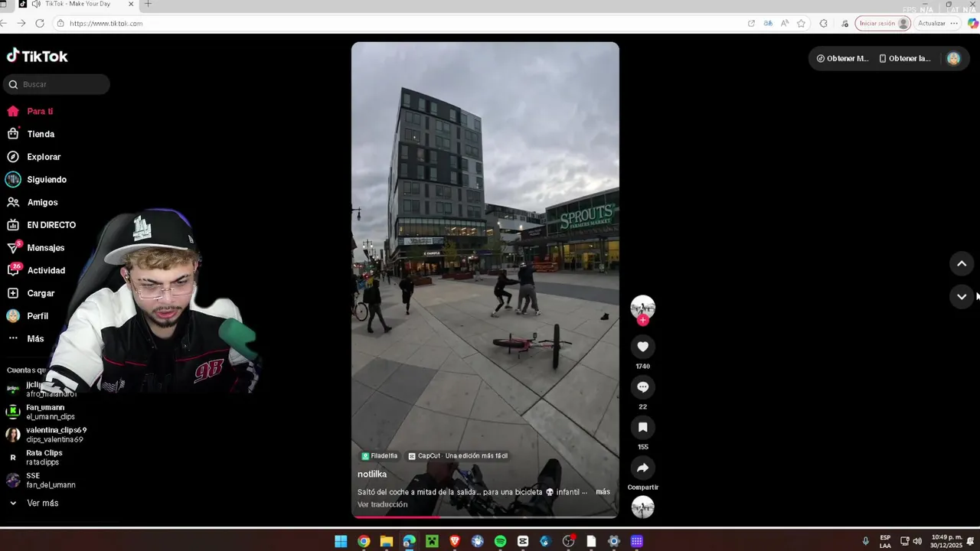The width and height of the screenshot is (980, 551).
Task: Open OBS Studio from the taskbar
Action: point(568,542)
